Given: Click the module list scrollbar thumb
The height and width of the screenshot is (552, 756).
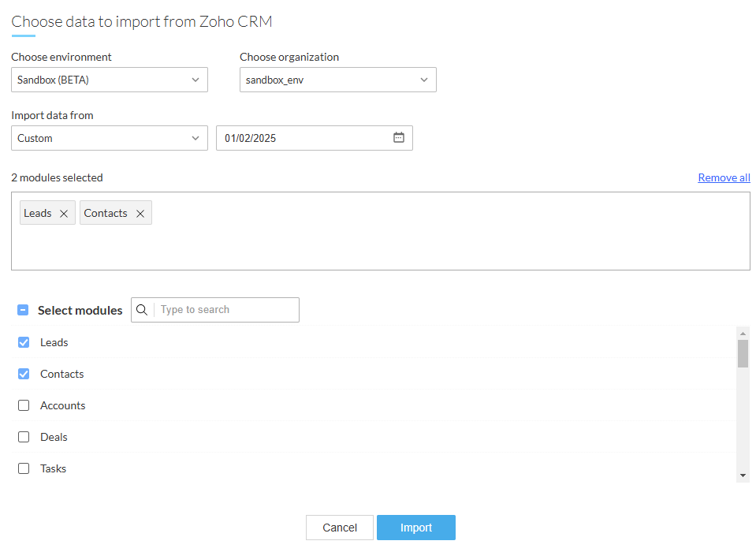Looking at the screenshot, I should (x=743, y=354).
